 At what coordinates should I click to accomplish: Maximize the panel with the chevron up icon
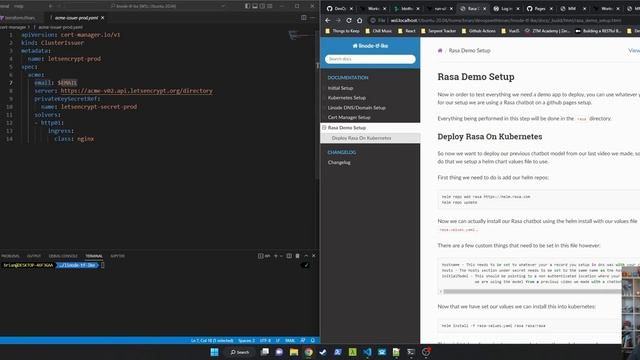tap(306, 256)
